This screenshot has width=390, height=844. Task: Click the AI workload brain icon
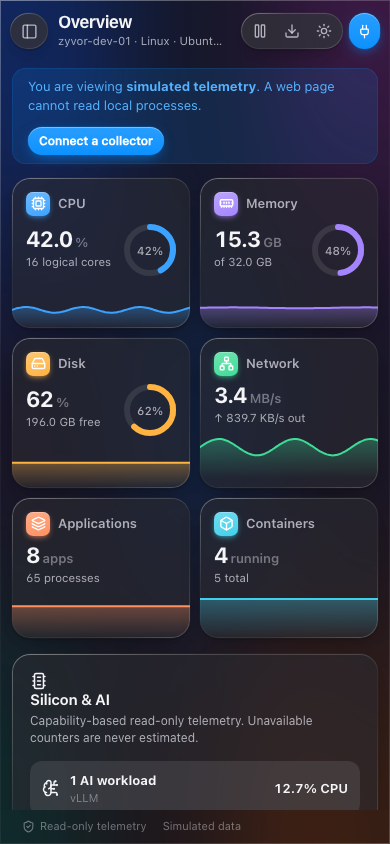click(51, 789)
